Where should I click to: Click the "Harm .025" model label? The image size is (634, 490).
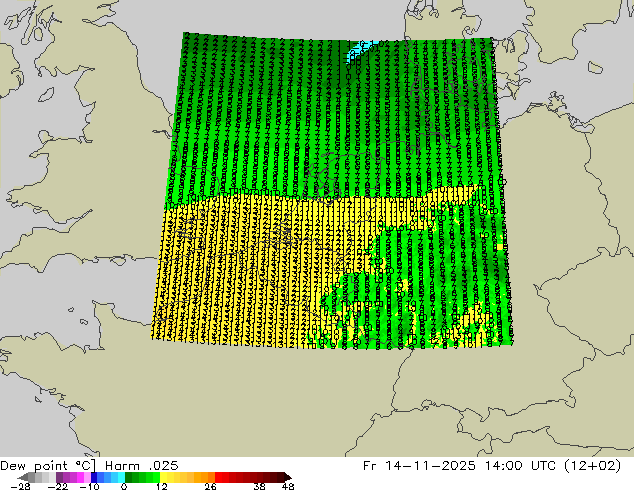pos(142,466)
